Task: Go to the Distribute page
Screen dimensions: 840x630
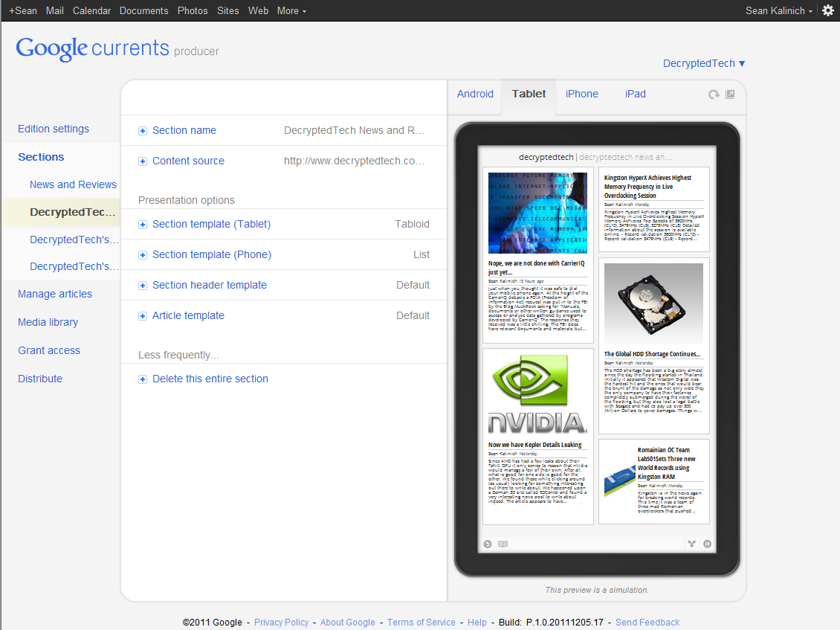Action: (x=40, y=379)
